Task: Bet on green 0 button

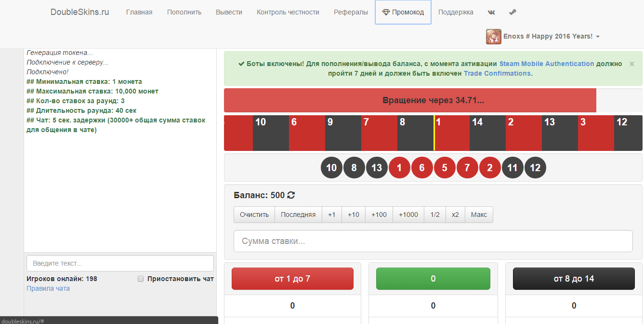Action: pyautogui.click(x=433, y=279)
